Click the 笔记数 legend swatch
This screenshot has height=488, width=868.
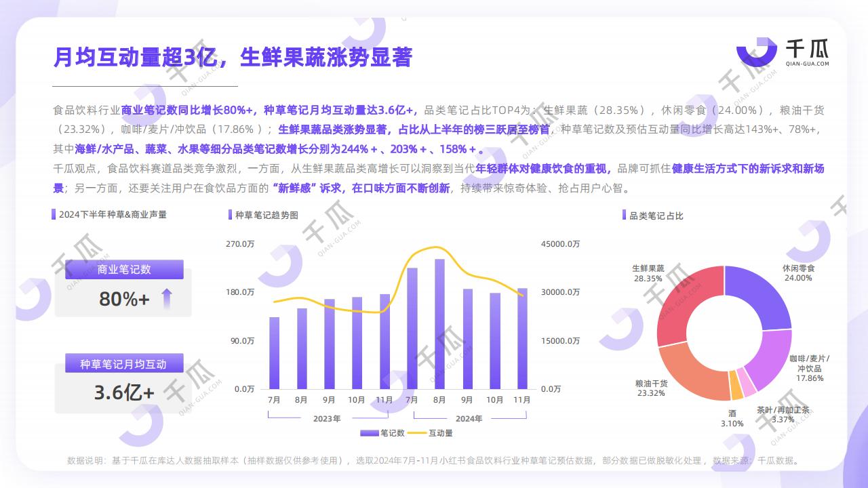(x=370, y=432)
